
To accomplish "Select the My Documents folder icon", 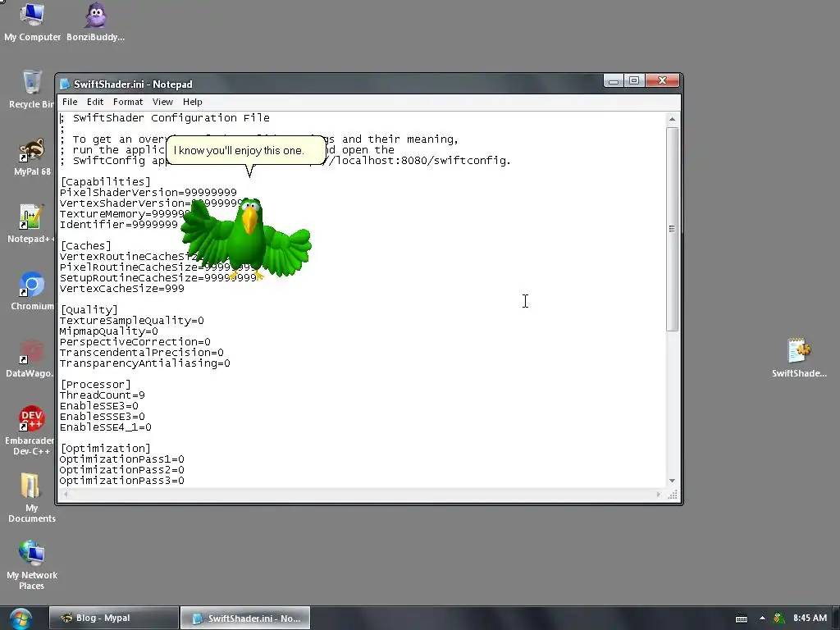I will click(32, 498).
